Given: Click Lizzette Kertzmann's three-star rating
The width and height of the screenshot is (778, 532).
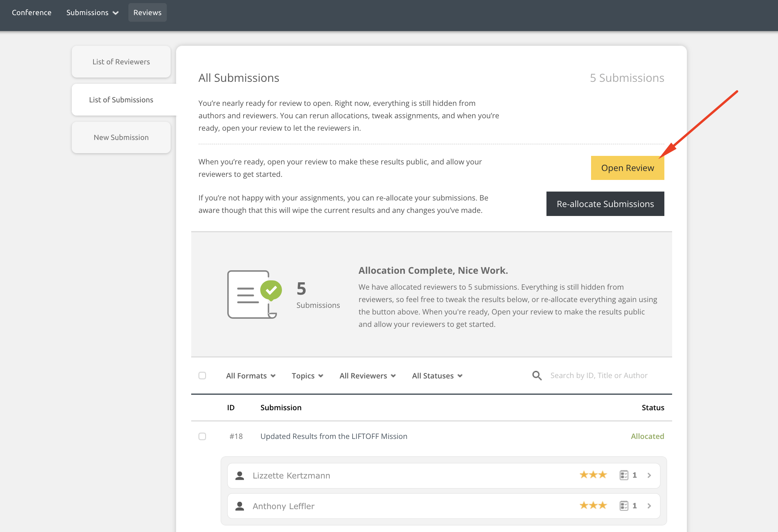Looking at the screenshot, I should (x=593, y=475).
